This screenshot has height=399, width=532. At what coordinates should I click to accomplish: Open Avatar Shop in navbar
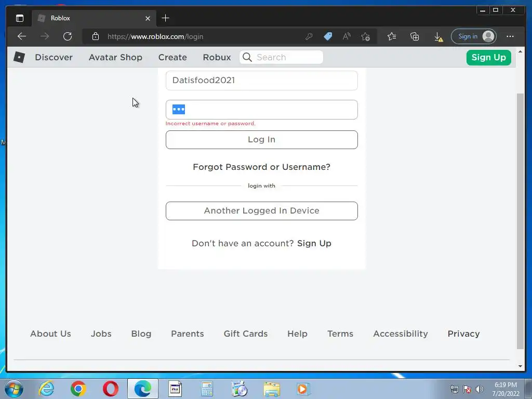coord(115,57)
